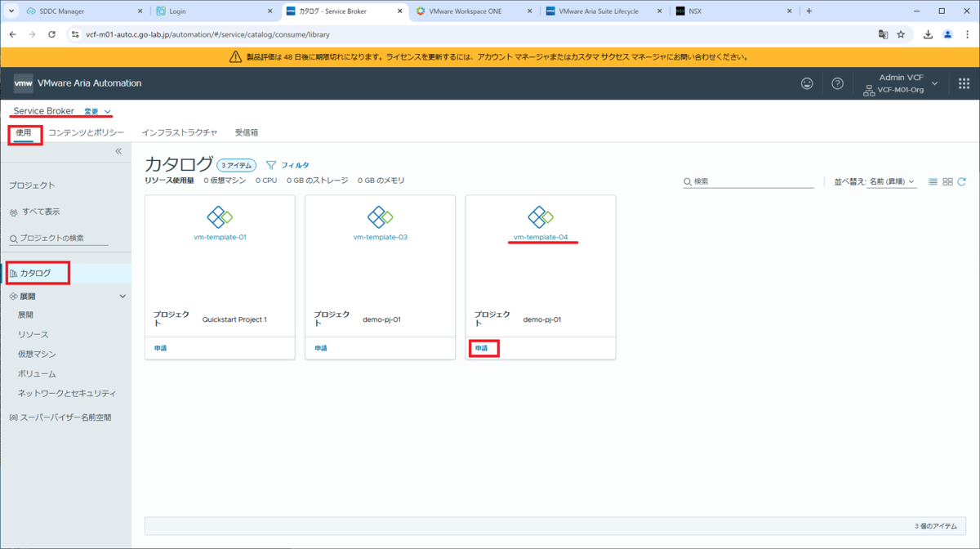
Task: Click the translate page icon in address bar
Action: pyautogui.click(x=883, y=35)
